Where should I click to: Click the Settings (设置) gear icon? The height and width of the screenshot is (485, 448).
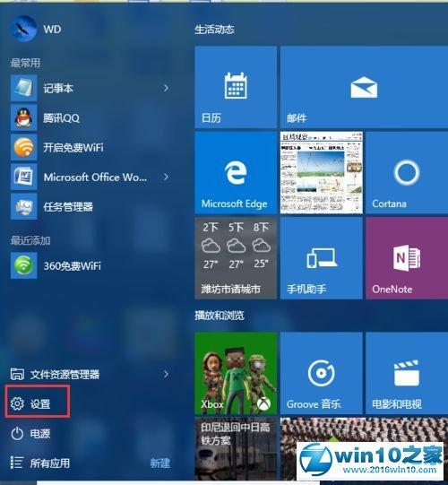[17, 403]
